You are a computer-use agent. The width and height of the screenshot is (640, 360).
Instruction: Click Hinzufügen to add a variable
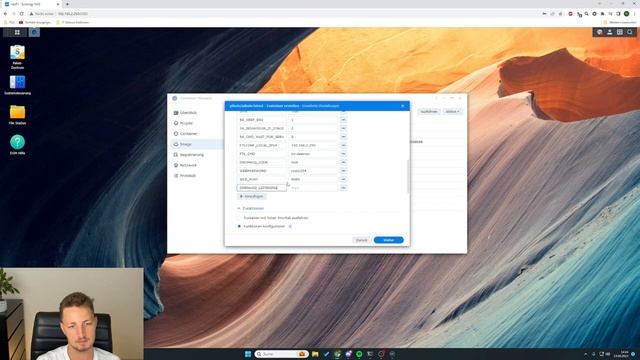[251, 196]
